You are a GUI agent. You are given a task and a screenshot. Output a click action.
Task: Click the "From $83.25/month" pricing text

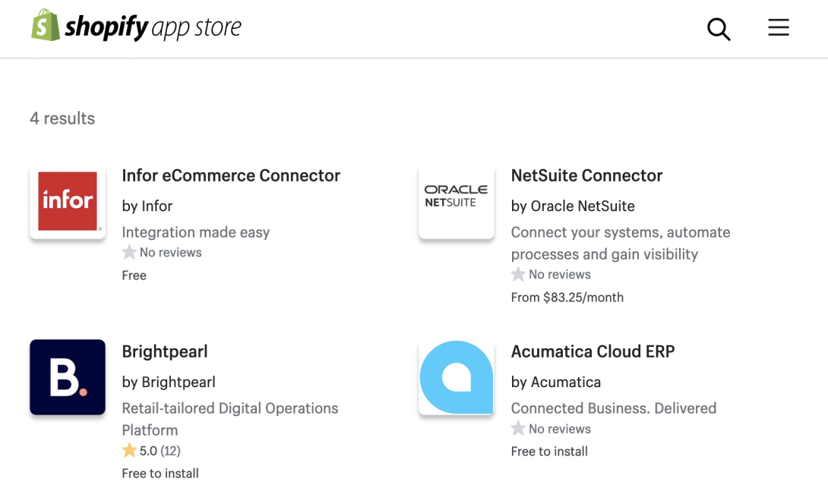click(x=567, y=298)
